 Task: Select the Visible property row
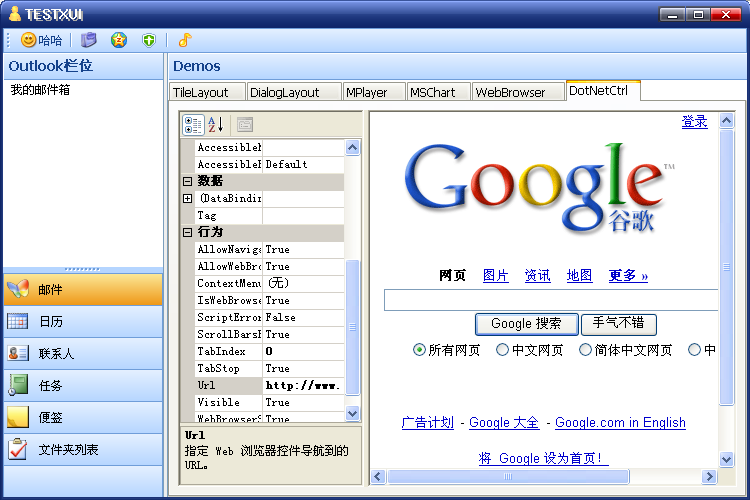coord(269,402)
